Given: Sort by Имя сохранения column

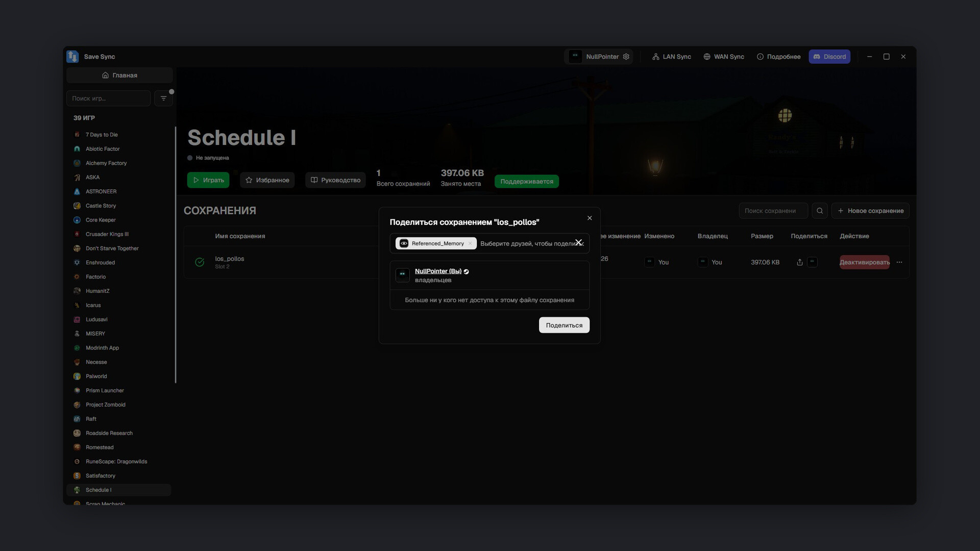Looking at the screenshot, I should (x=240, y=236).
